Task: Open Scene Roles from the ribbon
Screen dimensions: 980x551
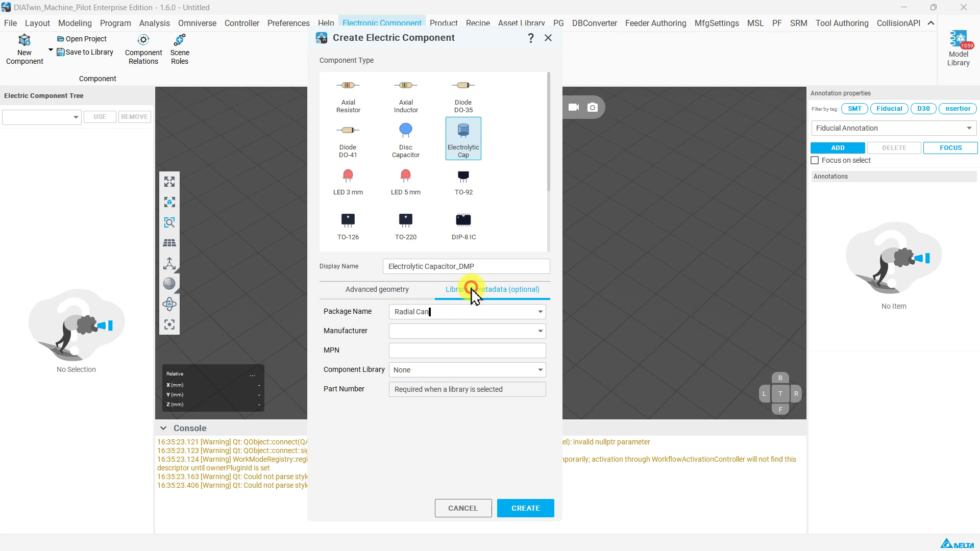Action: [x=180, y=49]
